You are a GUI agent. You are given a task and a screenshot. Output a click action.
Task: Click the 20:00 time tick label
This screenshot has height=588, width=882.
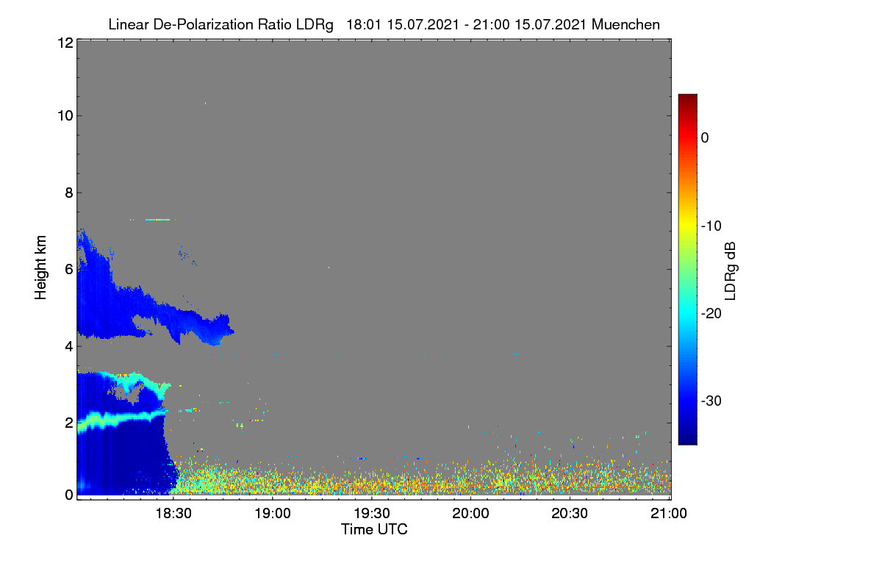coord(470,514)
